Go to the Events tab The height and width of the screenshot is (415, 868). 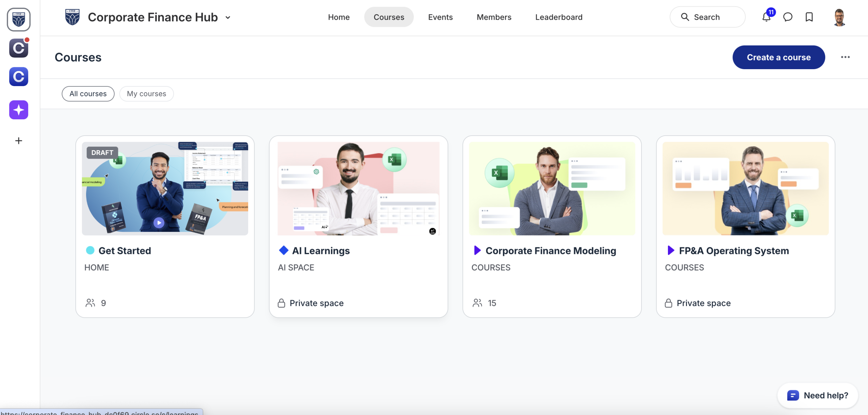click(x=440, y=17)
